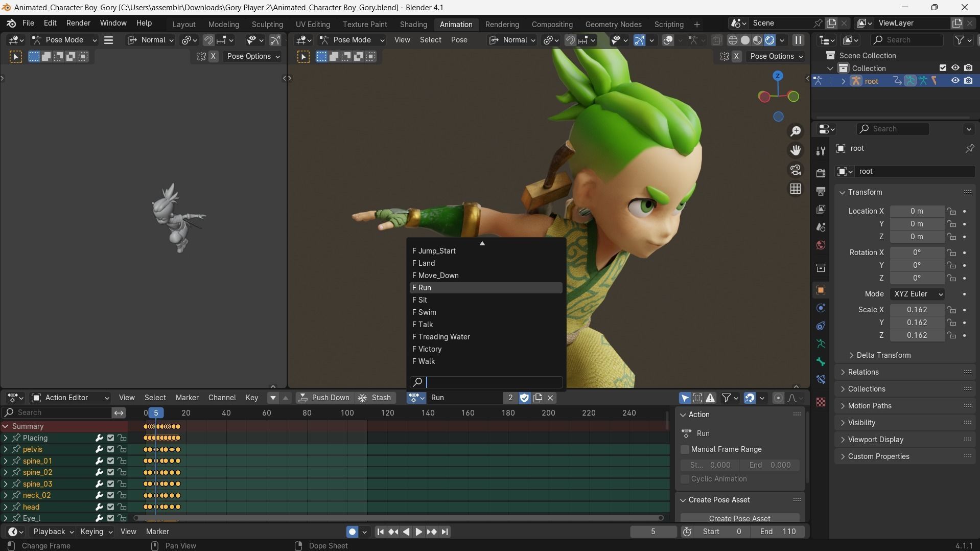The height and width of the screenshot is (551, 980).
Task: Click the viewport zoom magnifier gizmo
Action: [796, 131]
